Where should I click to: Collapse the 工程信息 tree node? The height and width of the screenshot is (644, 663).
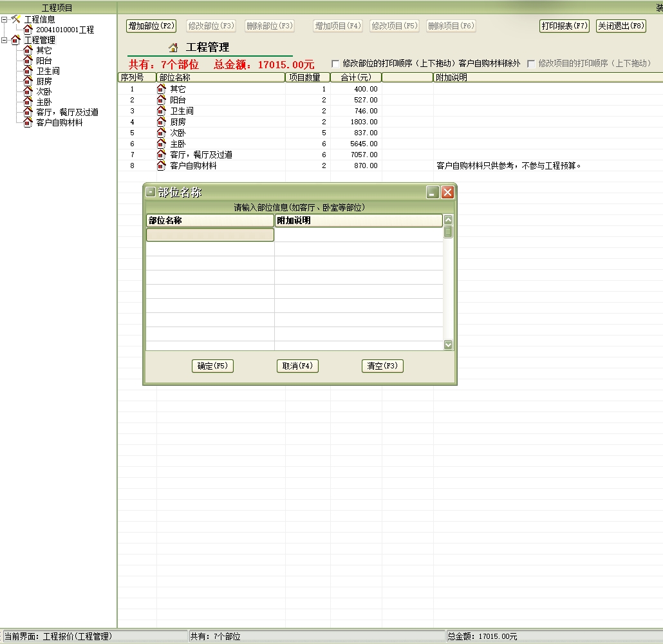[x=5, y=19]
